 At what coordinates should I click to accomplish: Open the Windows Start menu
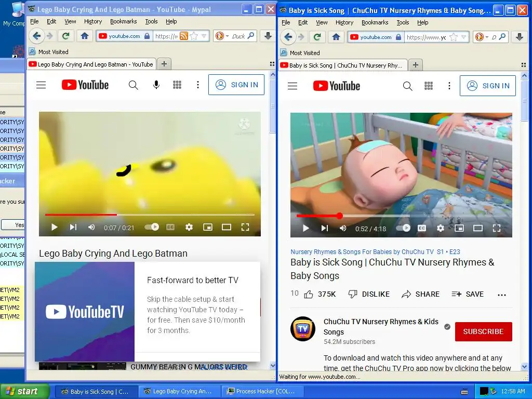coord(24,391)
